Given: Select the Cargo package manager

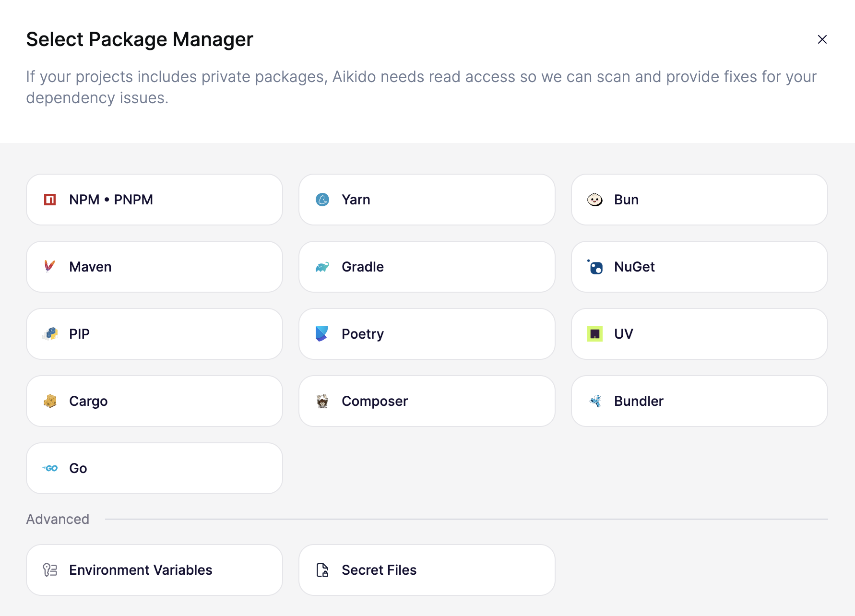Looking at the screenshot, I should coord(154,401).
